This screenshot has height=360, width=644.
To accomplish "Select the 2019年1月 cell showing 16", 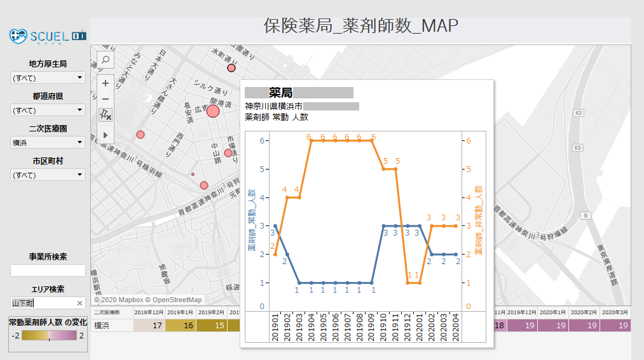I will pyautogui.click(x=180, y=326).
